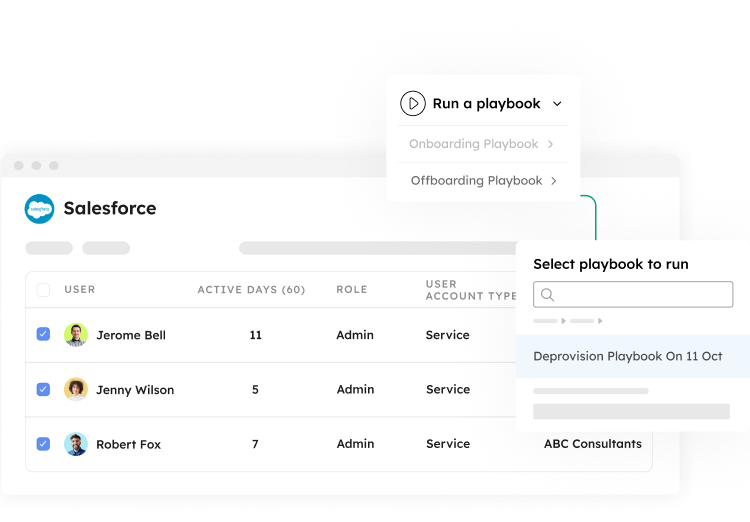Click the USER ACCOUNT TYPE column header
Viewport: 750px width, 522px height.
(x=471, y=290)
